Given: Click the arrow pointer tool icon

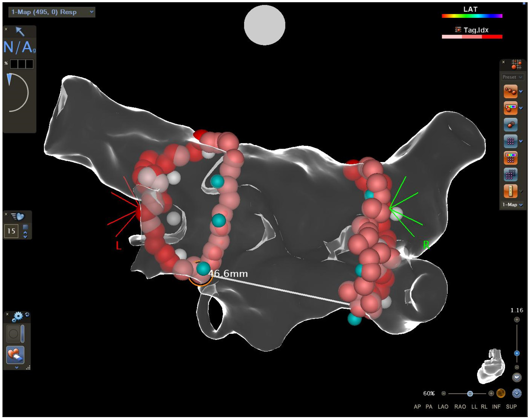Looking at the screenshot, I should 20,31.
